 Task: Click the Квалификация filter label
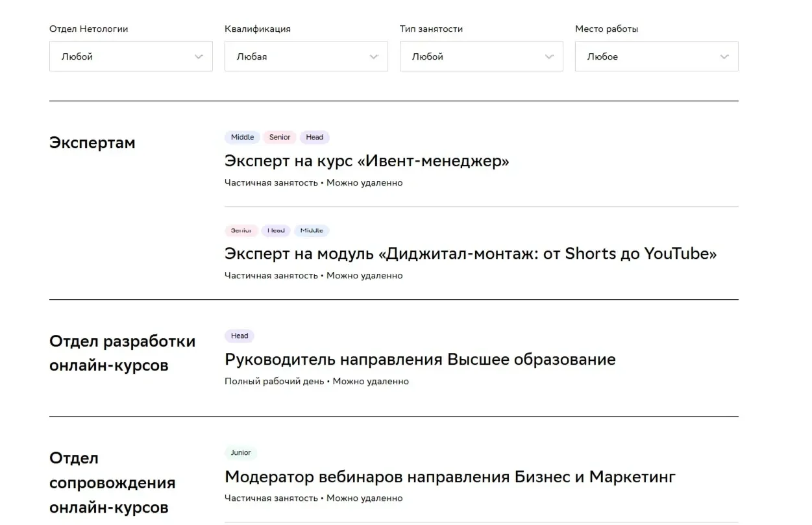tap(258, 29)
